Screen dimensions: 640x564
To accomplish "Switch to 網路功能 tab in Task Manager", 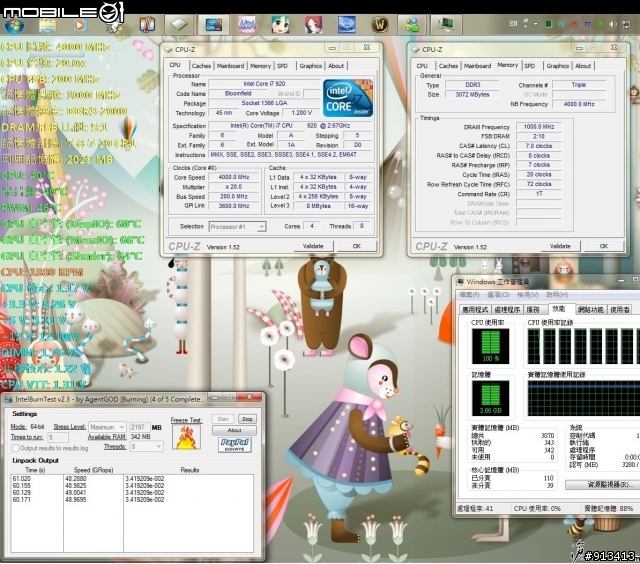I will [591, 310].
